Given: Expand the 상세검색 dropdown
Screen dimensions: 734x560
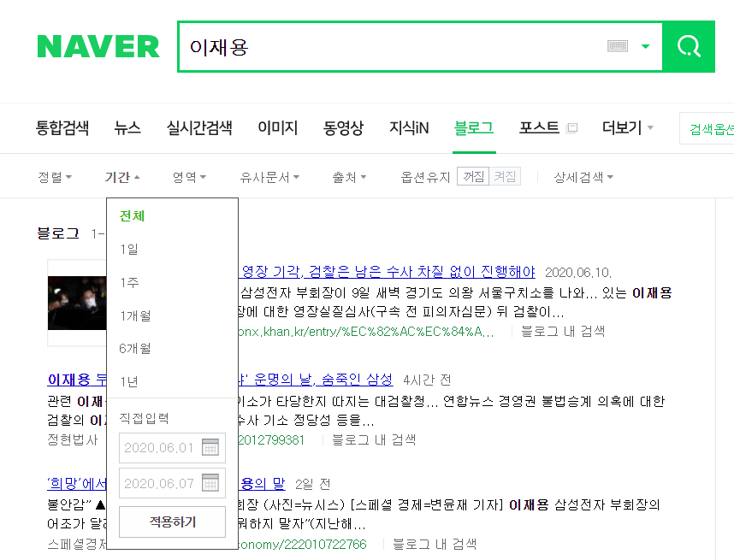Looking at the screenshot, I should pyautogui.click(x=583, y=177).
